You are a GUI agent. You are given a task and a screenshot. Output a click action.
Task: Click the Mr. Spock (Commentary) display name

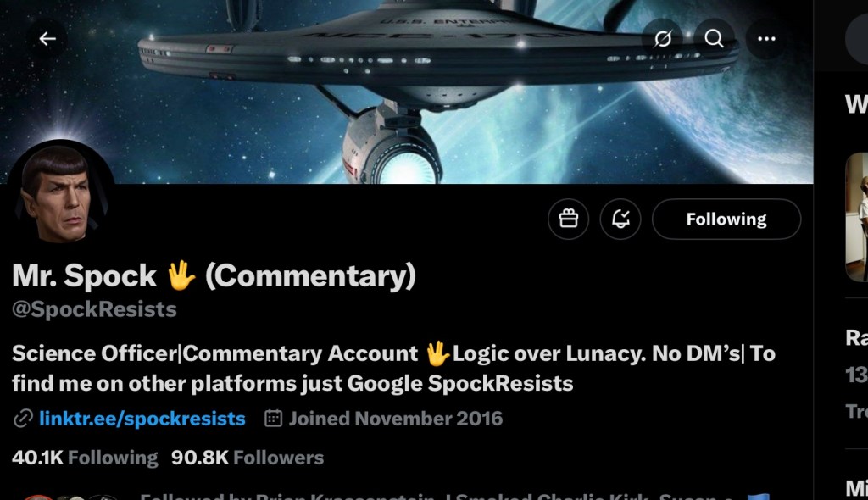pos(214,275)
